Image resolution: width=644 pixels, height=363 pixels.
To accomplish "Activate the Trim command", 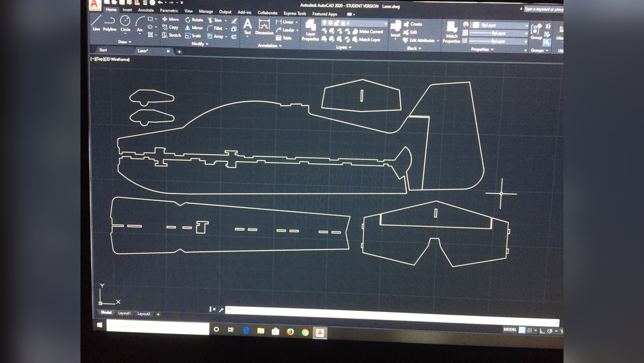I will click(215, 20).
